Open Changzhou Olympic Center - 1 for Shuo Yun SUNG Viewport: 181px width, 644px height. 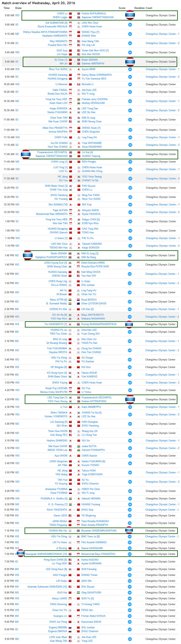point(162,69)
